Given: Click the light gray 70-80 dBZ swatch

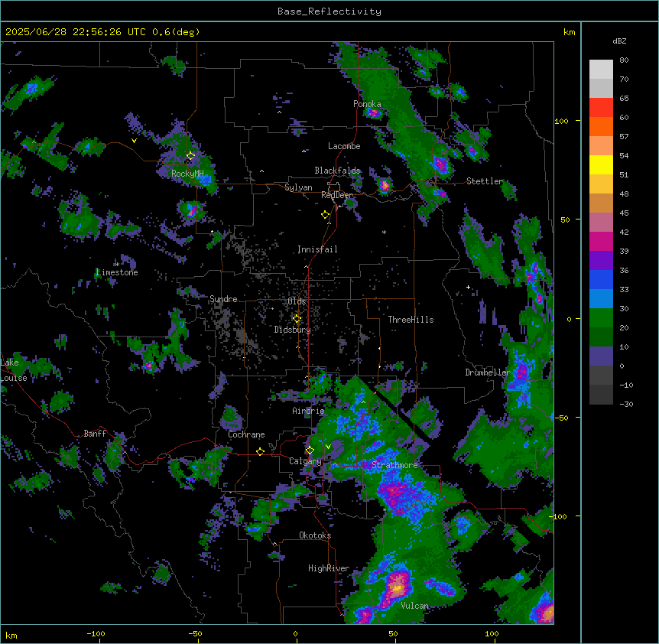Looking at the screenshot, I should pyautogui.click(x=601, y=69).
